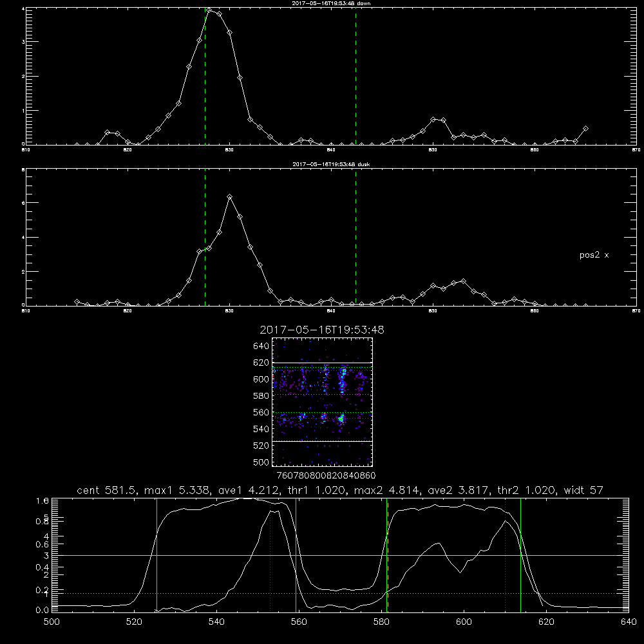
Task: Click the dotted horizontal threshold line in bottom plot
Action: [340, 594]
